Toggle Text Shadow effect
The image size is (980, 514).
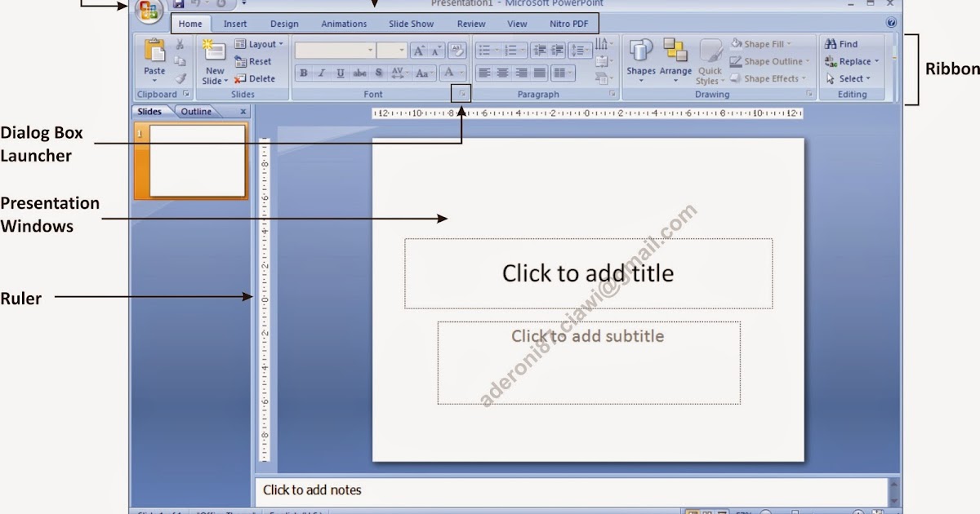378,73
